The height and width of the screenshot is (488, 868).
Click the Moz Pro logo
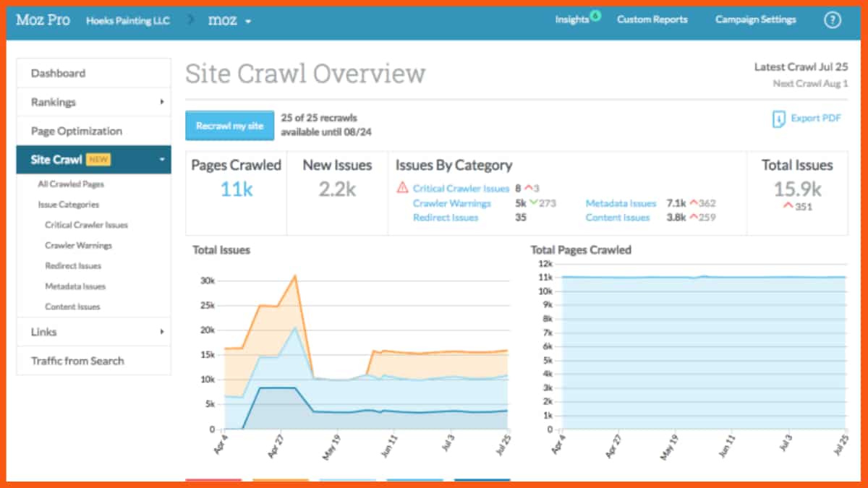coord(43,20)
